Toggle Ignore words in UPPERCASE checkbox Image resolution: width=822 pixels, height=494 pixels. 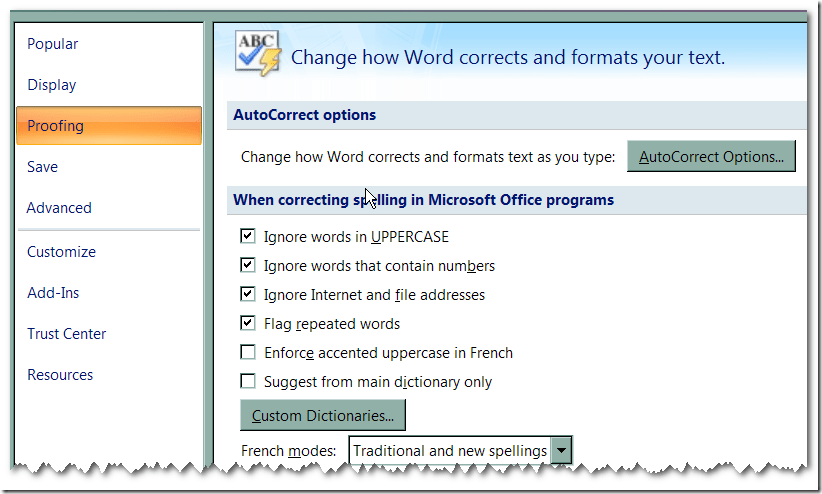coord(248,237)
